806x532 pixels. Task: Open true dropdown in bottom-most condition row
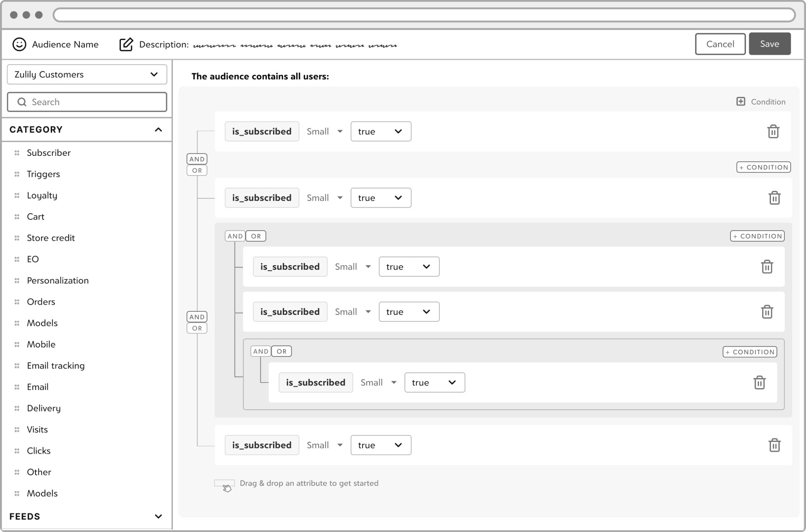click(381, 445)
